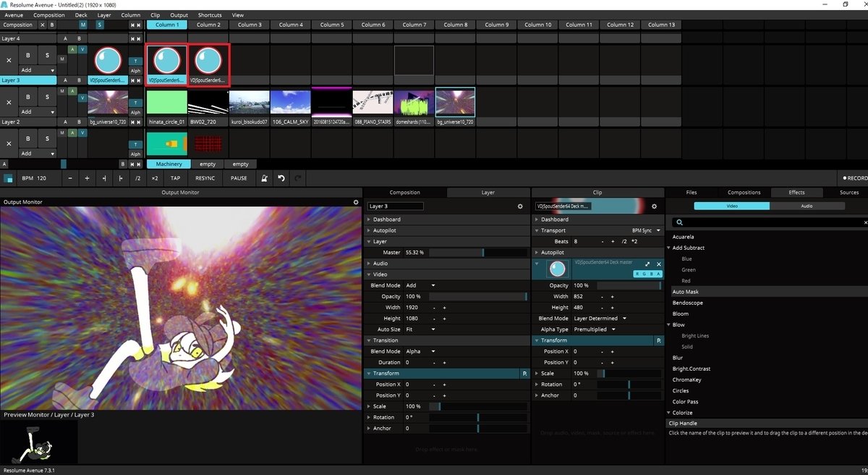Open Layer Video Blend Mode Add dropdown
The height and width of the screenshot is (475, 868).
click(x=420, y=285)
